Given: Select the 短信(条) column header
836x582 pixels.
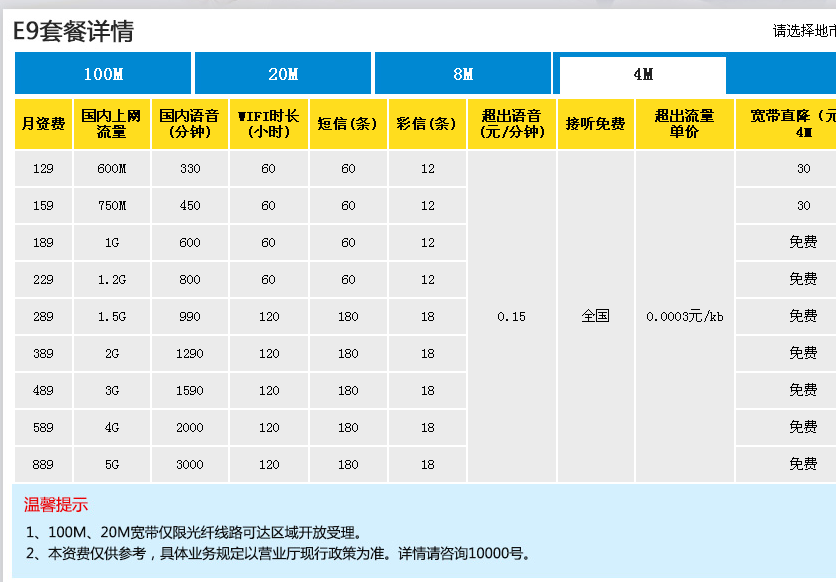Looking at the screenshot, I should pos(347,124).
